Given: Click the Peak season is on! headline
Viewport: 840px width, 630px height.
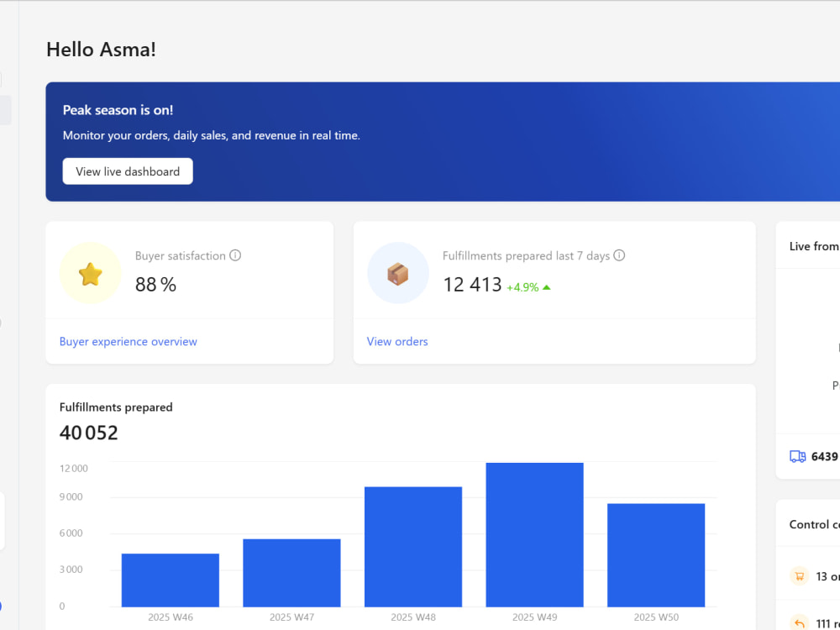Looking at the screenshot, I should coord(118,110).
